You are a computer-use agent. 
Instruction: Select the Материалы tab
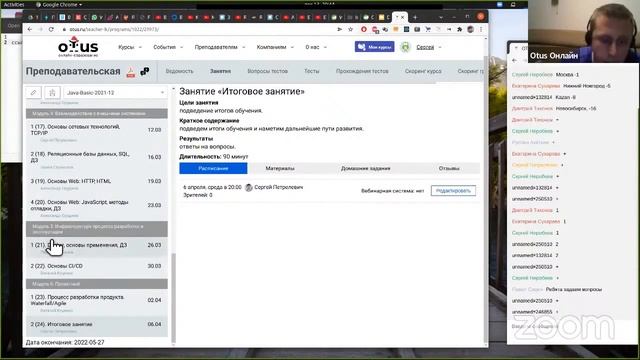click(x=280, y=168)
